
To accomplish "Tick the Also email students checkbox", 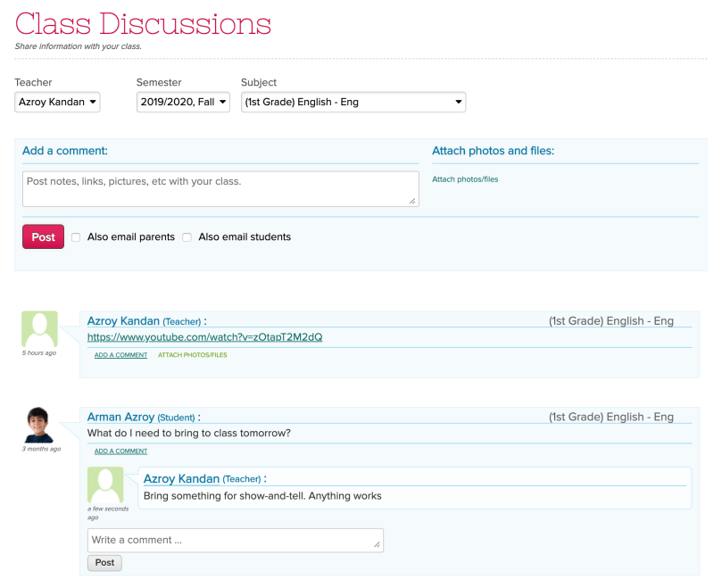I will click(187, 237).
